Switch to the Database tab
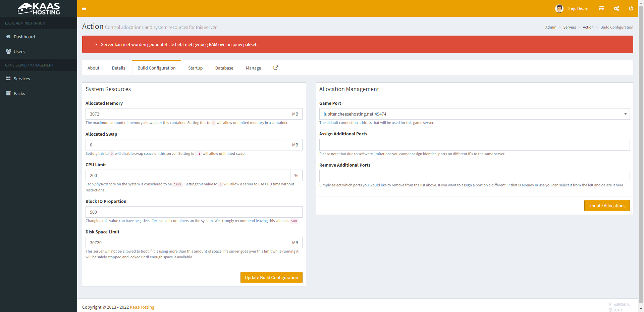The height and width of the screenshot is (312, 644). pos(224,68)
